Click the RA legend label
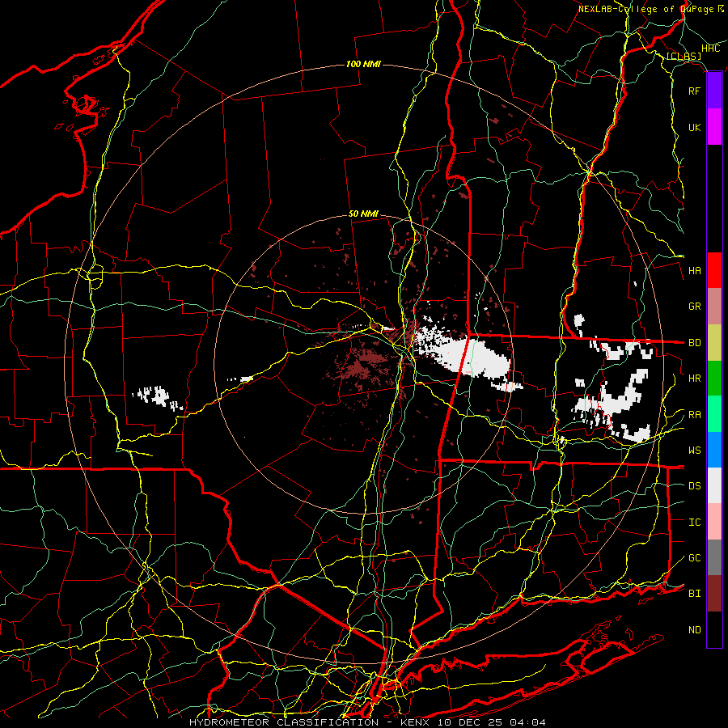This screenshot has width=728, height=728. pyautogui.click(x=695, y=415)
